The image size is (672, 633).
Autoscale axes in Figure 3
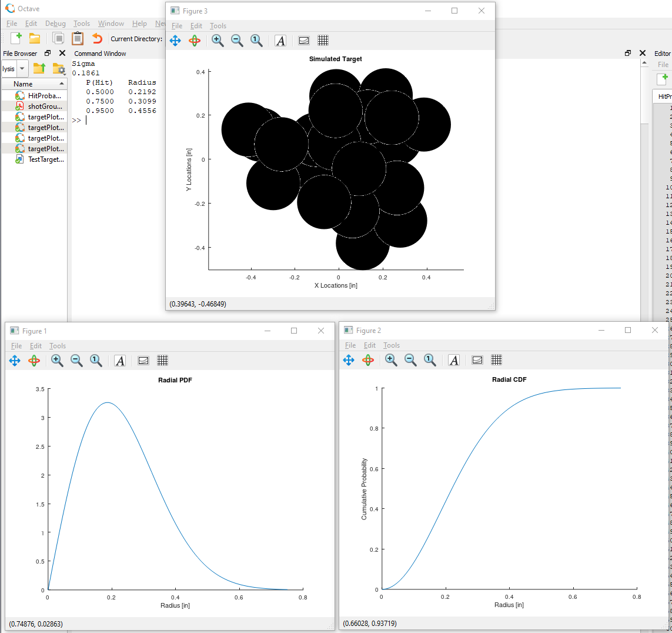click(x=256, y=41)
